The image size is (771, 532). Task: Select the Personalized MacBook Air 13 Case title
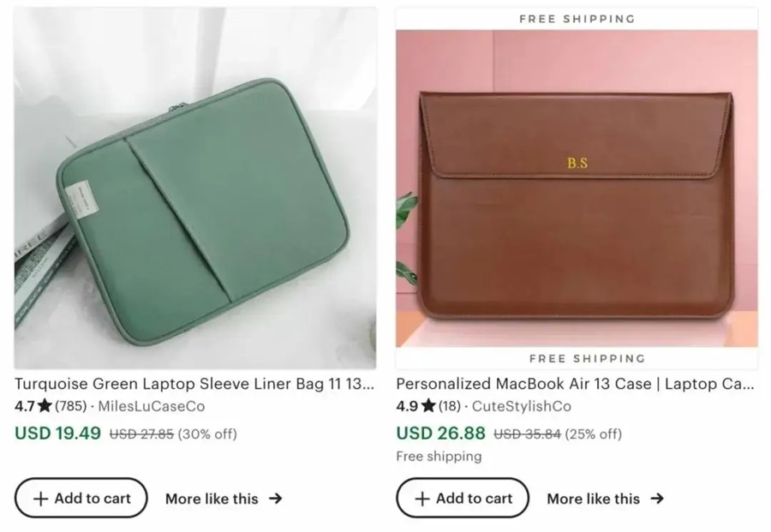[576, 384]
